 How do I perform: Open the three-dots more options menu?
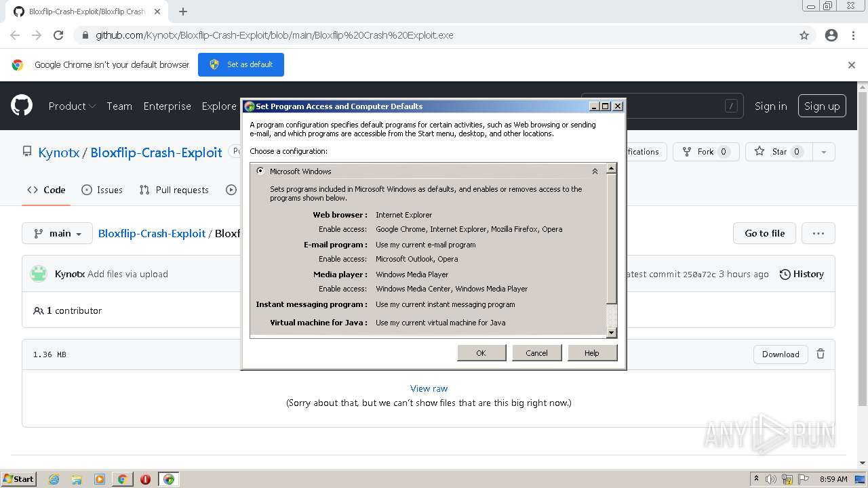pos(818,233)
